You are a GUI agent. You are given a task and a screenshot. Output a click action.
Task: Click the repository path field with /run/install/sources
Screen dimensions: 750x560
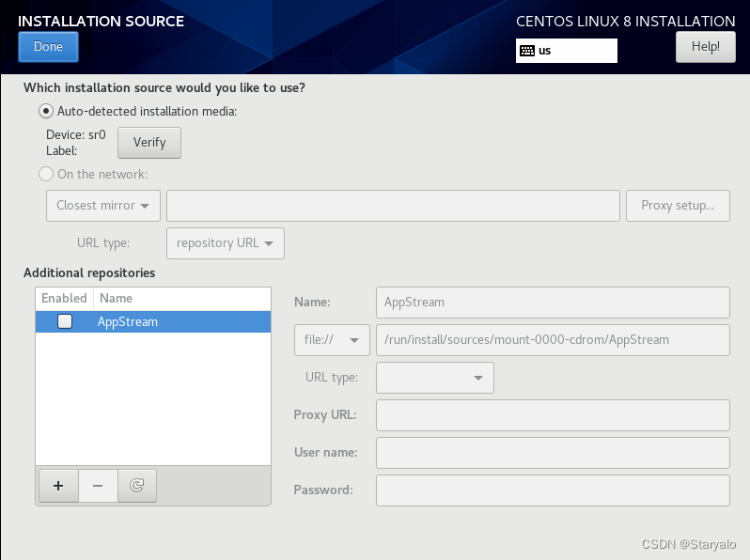click(x=553, y=340)
